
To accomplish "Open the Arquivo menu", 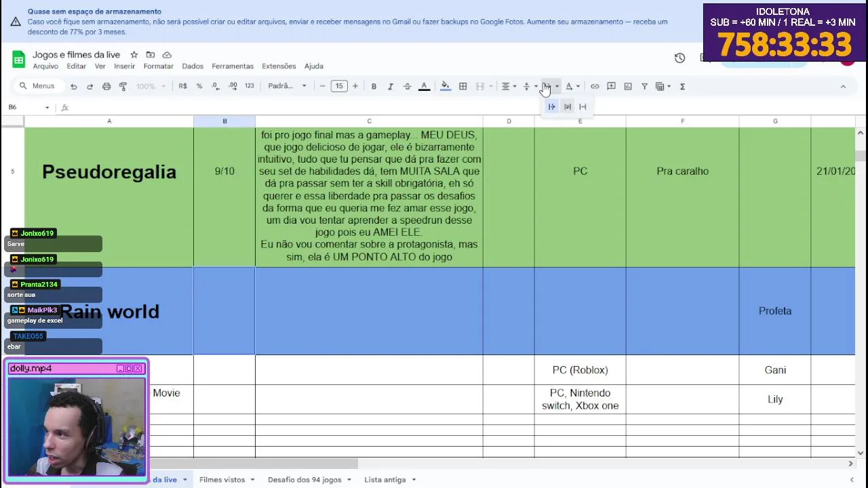I will [45, 66].
